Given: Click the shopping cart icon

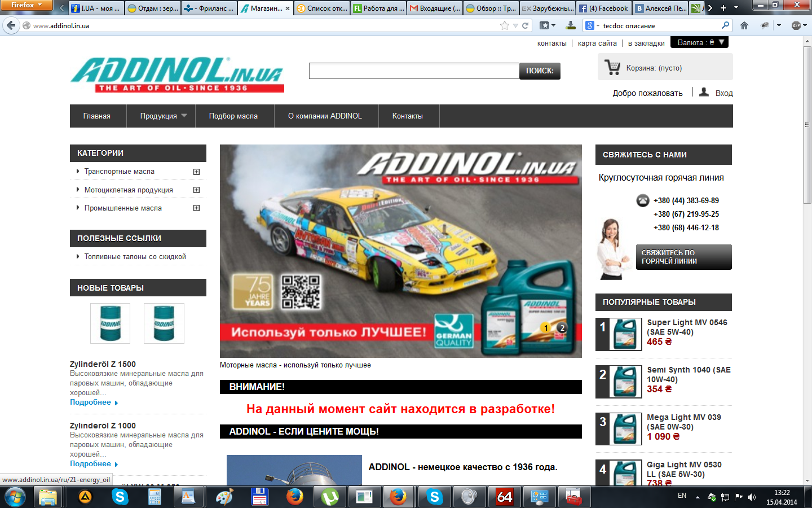Looking at the screenshot, I should pyautogui.click(x=612, y=67).
